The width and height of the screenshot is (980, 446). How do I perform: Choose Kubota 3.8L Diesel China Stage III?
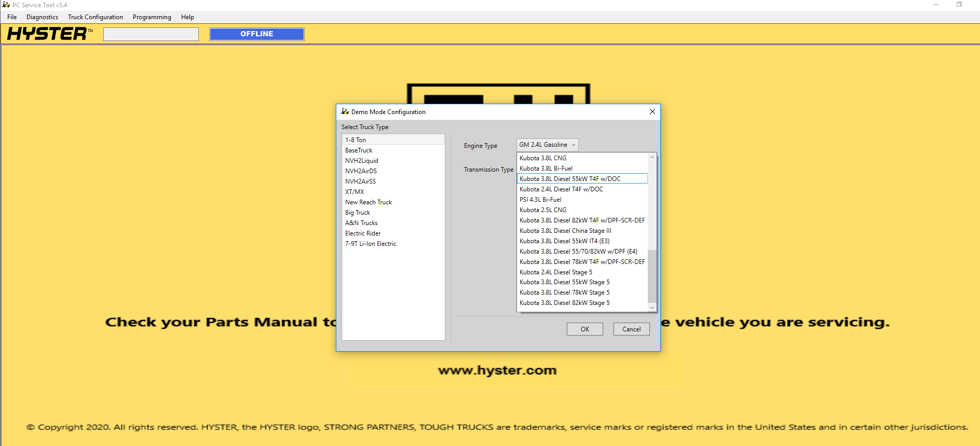[565, 231]
